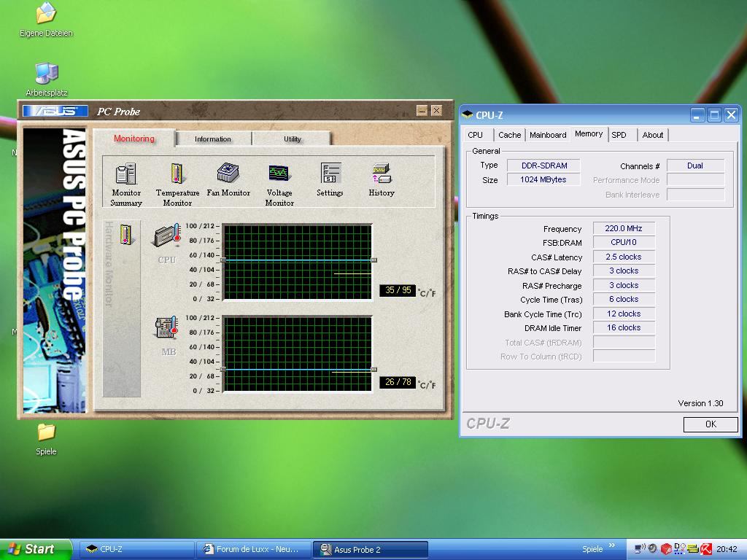Minimize the PC Probe window
This screenshot has width=747, height=560.
(422, 111)
